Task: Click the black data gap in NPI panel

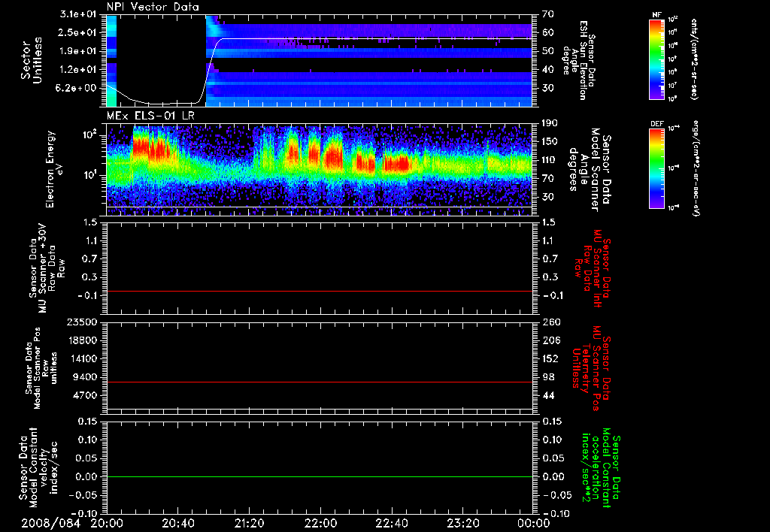Action: [x=161, y=56]
